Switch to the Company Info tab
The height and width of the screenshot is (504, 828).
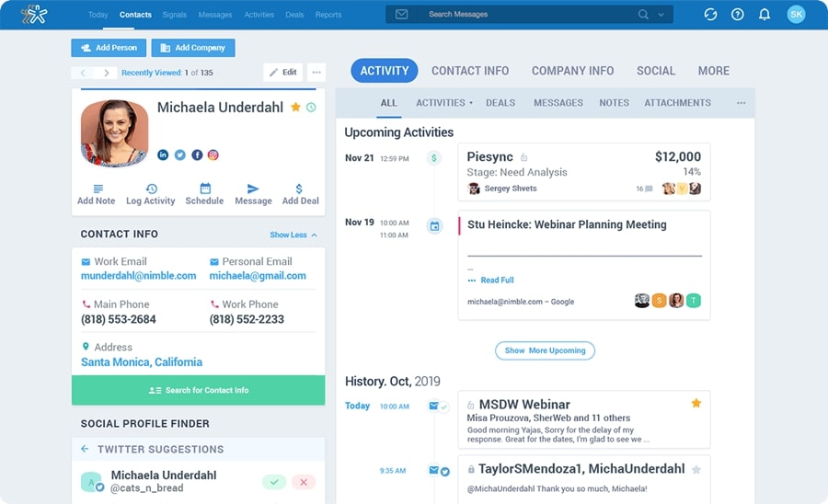(572, 71)
